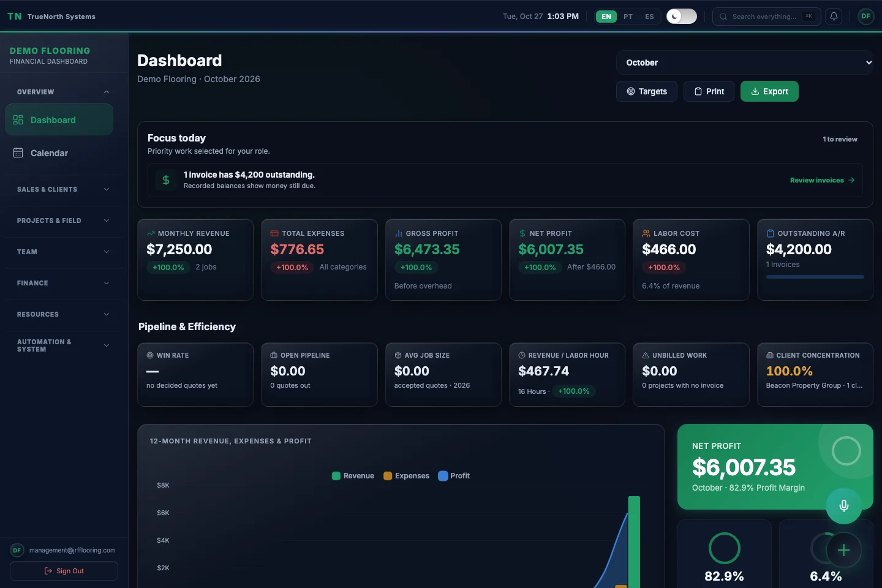The height and width of the screenshot is (588, 882).
Task: Click the Win Rate target icon
Action: coord(150,355)
